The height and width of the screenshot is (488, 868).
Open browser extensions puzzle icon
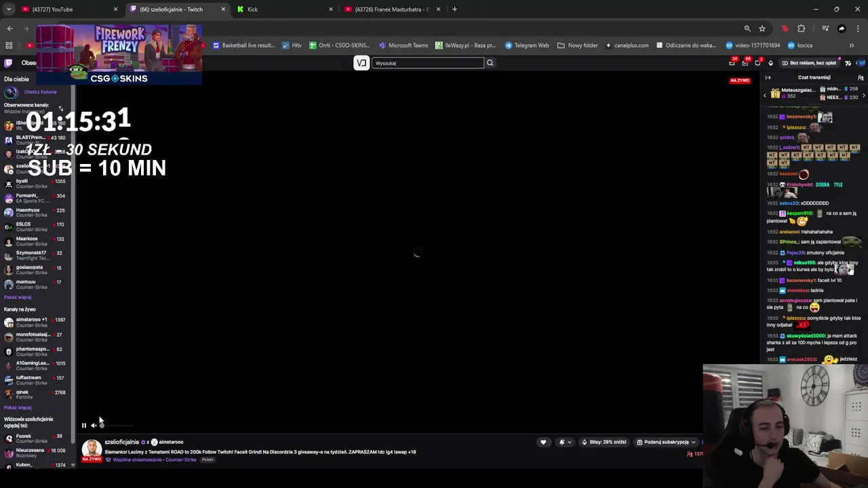click(x=802, y=28)
